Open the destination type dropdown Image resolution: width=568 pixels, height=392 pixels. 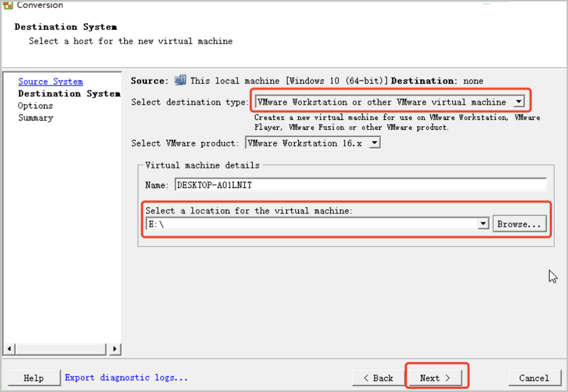click(519, 102)
